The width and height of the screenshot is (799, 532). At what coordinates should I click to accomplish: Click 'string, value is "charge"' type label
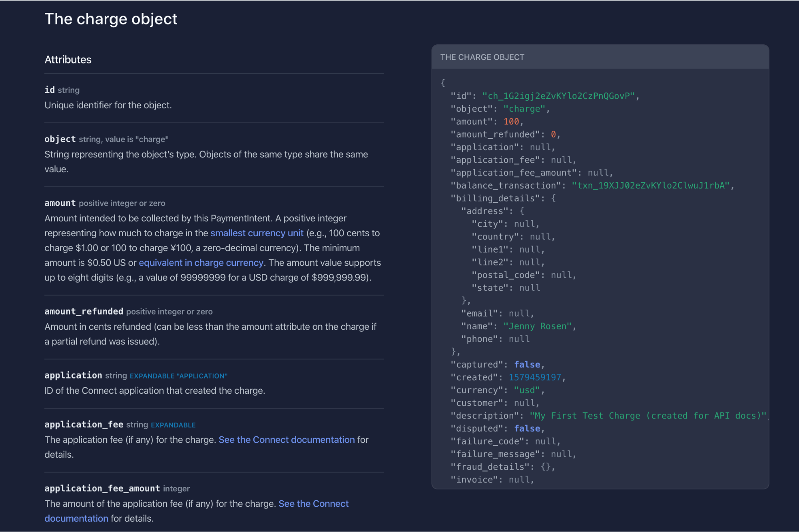pos(124,139)
